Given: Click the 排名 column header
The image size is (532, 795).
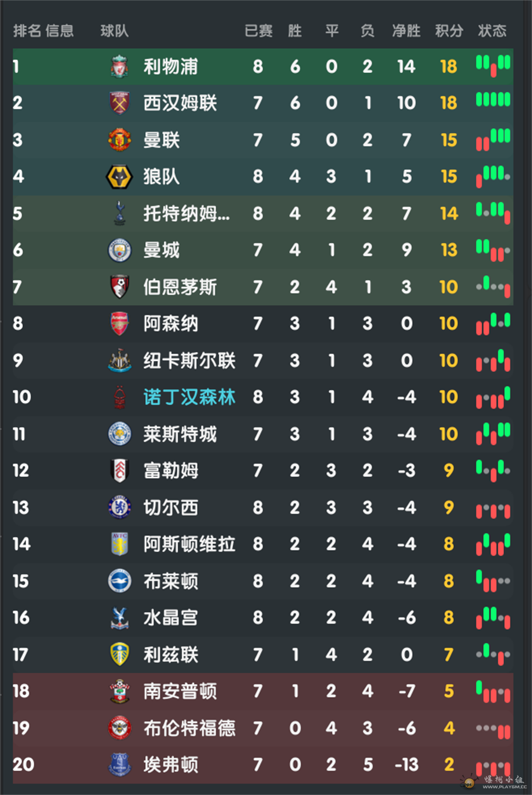Looking at the screenshot, I should pyautogui.click(x=27, y=31).
